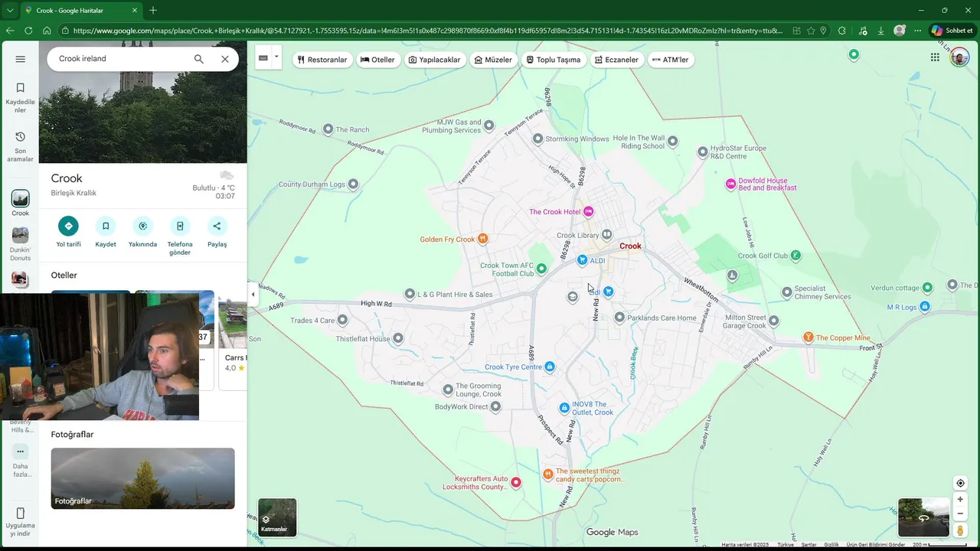Open a new browser tab
This screenshot has width=980, height=551.
[153, 10]
